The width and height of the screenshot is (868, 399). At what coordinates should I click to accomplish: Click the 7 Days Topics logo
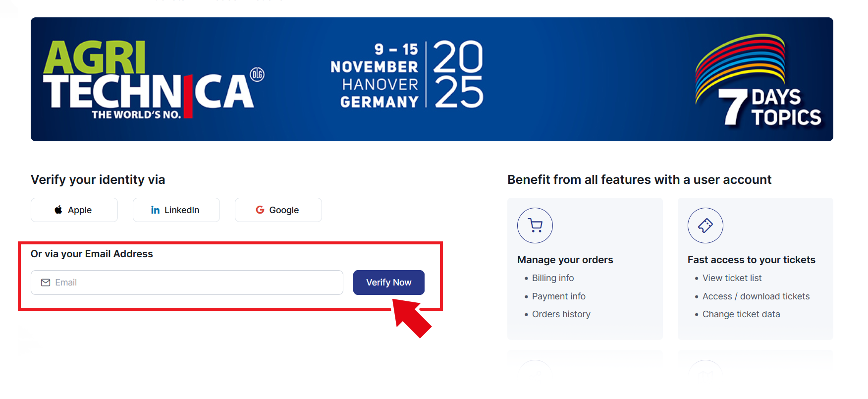(758, 82)
